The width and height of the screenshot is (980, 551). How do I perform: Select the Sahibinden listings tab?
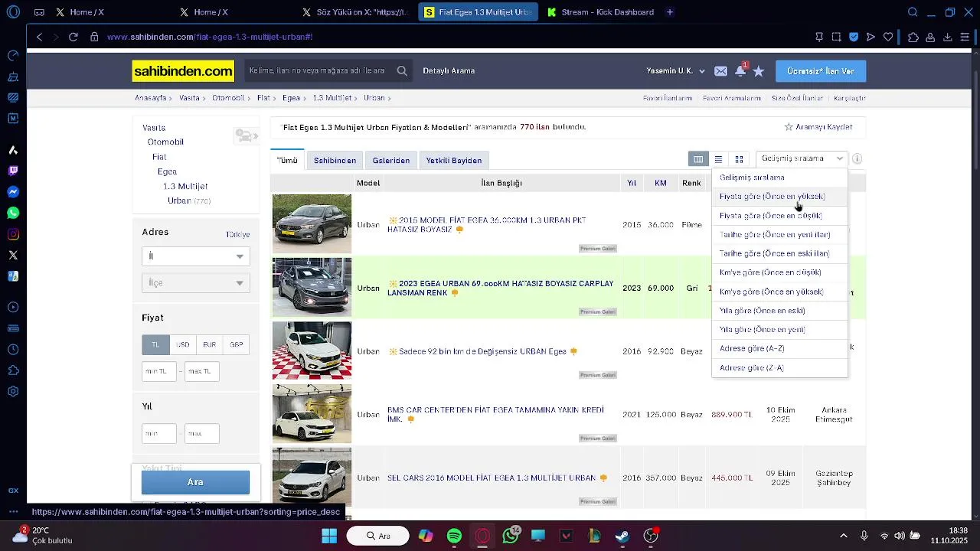coord(335,160)
